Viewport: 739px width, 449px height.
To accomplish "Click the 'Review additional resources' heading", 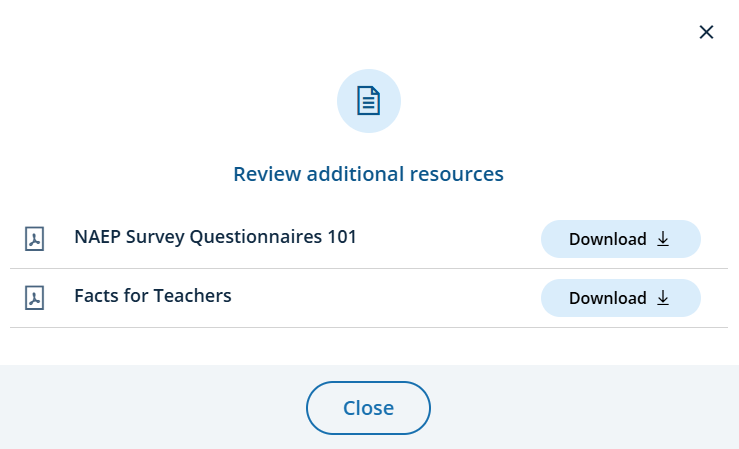I will pos(368,174).
